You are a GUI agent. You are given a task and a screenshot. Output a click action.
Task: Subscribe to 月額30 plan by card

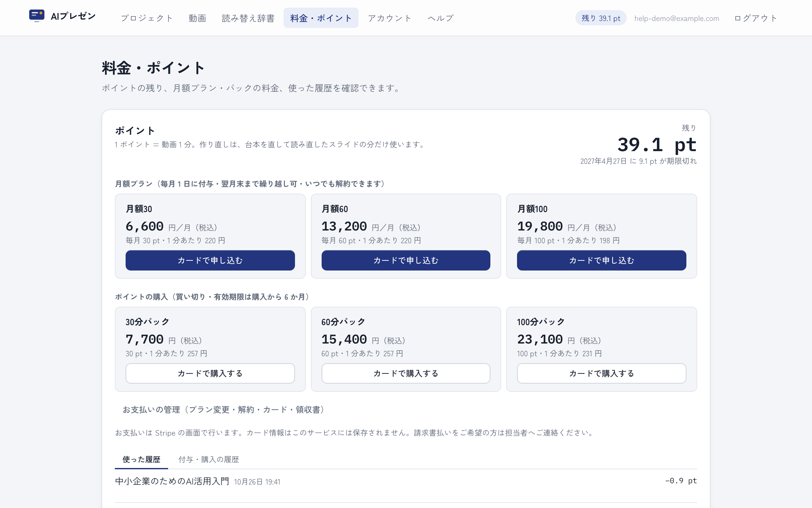pyautogui.click(x=210, y=260)
